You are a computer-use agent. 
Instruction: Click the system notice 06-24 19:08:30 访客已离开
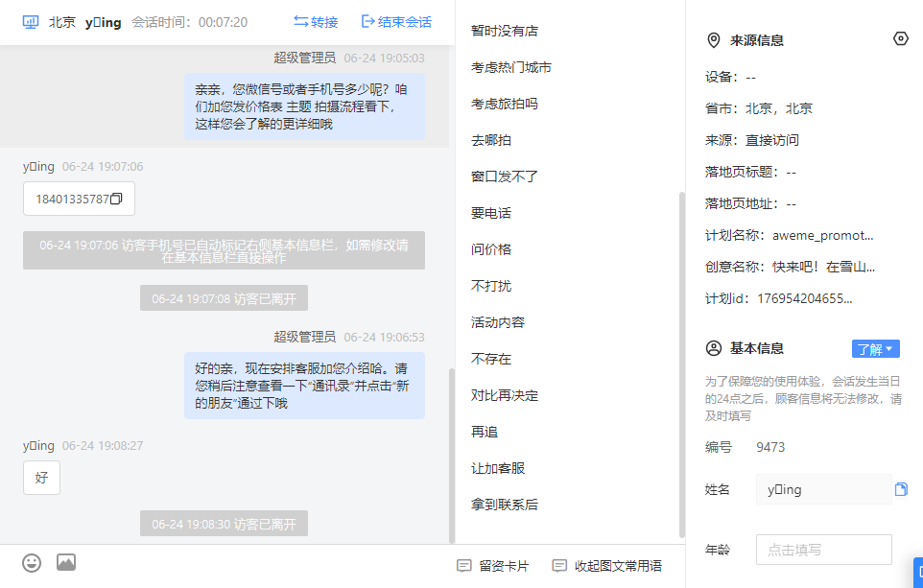coord(224,524)
